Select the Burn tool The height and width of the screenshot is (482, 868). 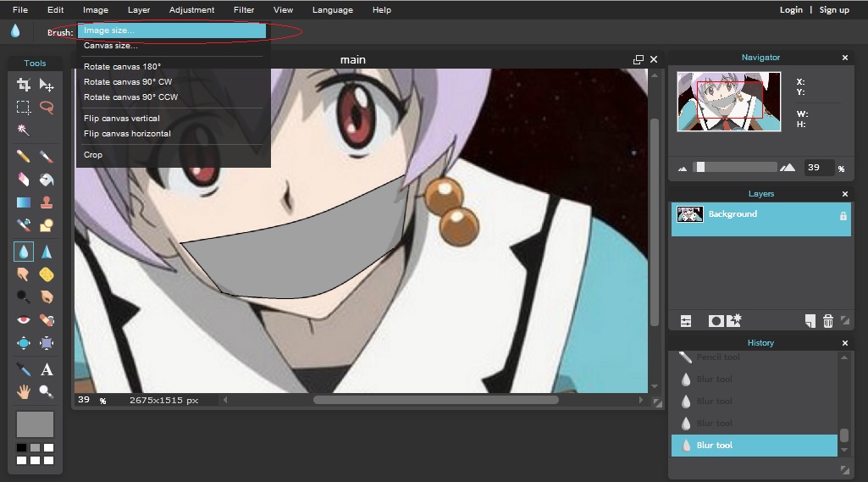47,297
